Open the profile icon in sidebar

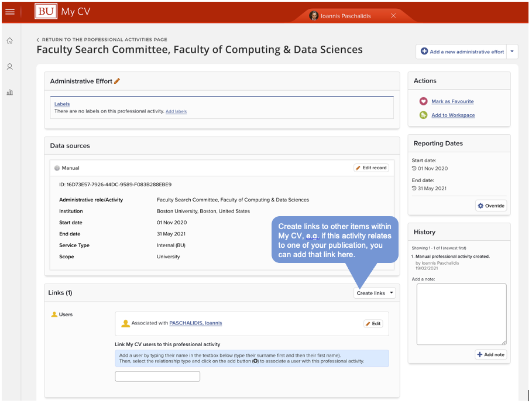tap(10, 67)
